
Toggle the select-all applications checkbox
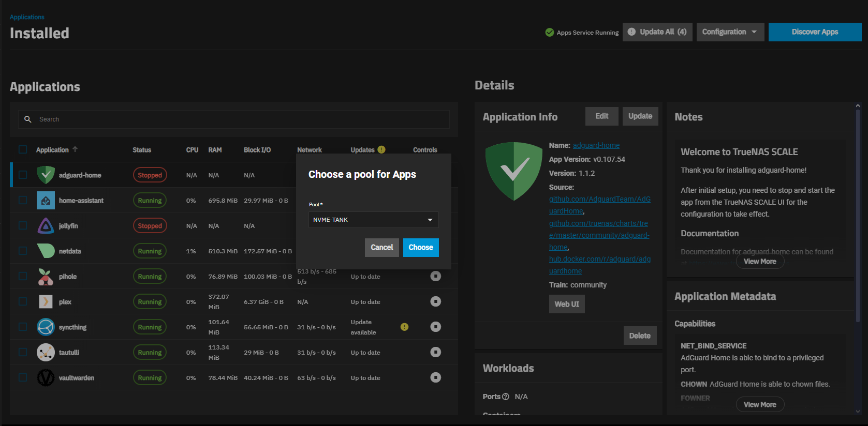pyautogui.click(x=23, y=149)
